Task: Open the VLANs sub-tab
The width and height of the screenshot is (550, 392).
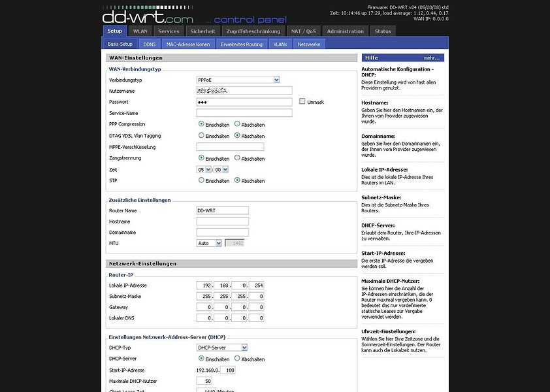Action: 280,44
